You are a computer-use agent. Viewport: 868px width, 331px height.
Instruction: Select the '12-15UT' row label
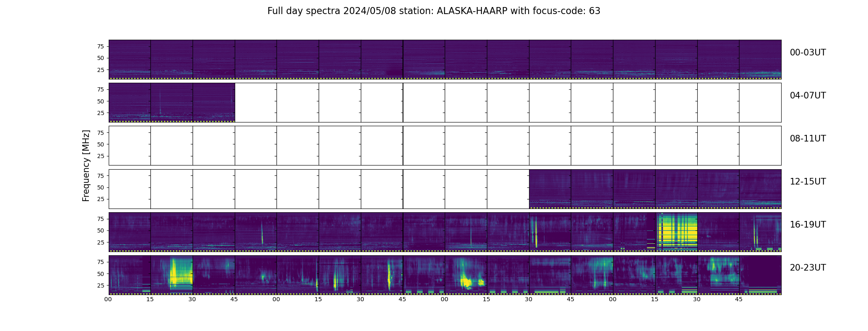coord(808,182)
